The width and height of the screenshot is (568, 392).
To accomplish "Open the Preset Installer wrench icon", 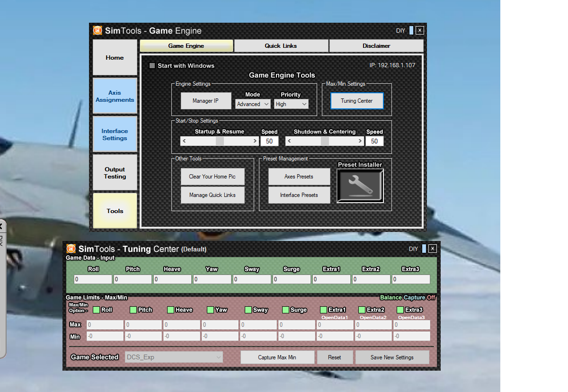I will coord(360,186).
